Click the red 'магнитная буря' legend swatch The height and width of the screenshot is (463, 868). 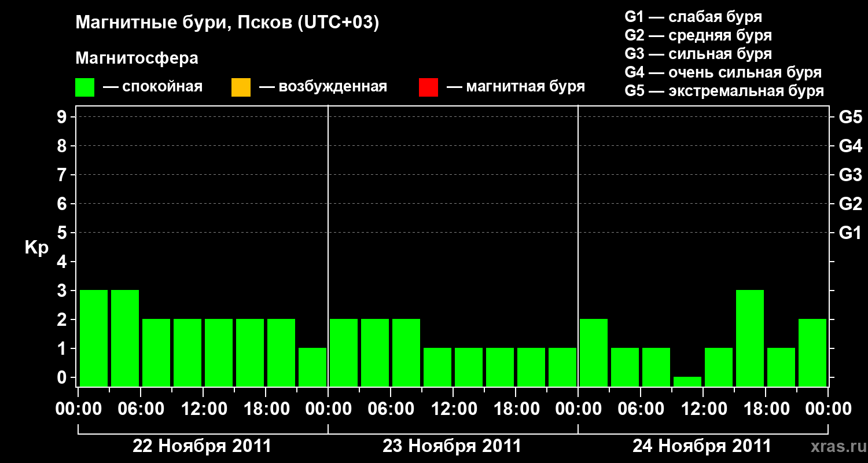(428, 87)
